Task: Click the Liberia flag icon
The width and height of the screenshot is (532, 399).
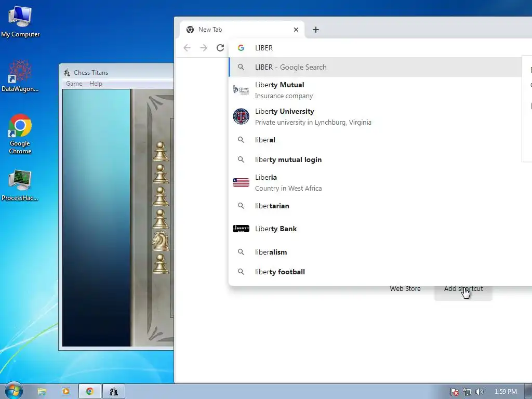Action: (241, 182)
